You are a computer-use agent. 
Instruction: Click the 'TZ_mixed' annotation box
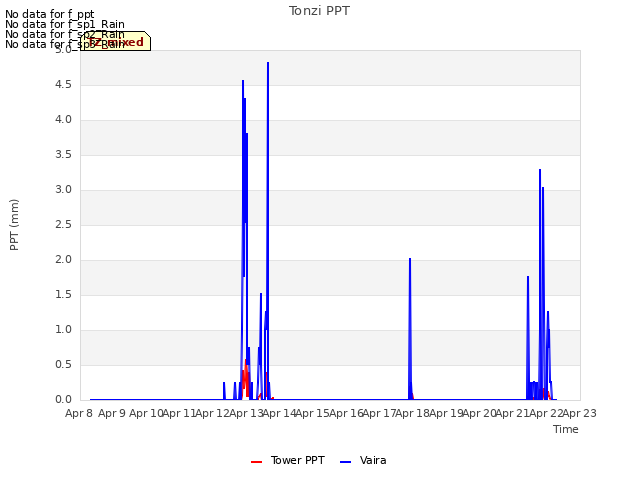point(116,41)
